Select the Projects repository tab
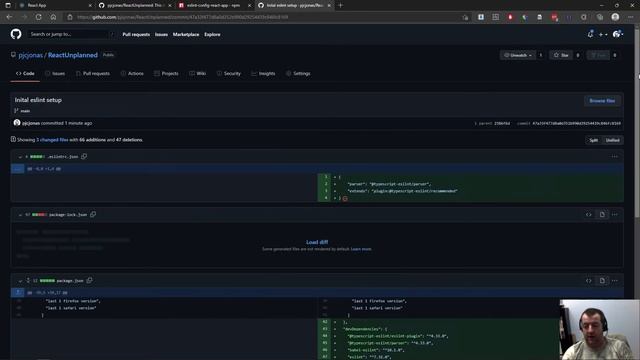Screen dimensions: 640x360 [x=166, y=73]
